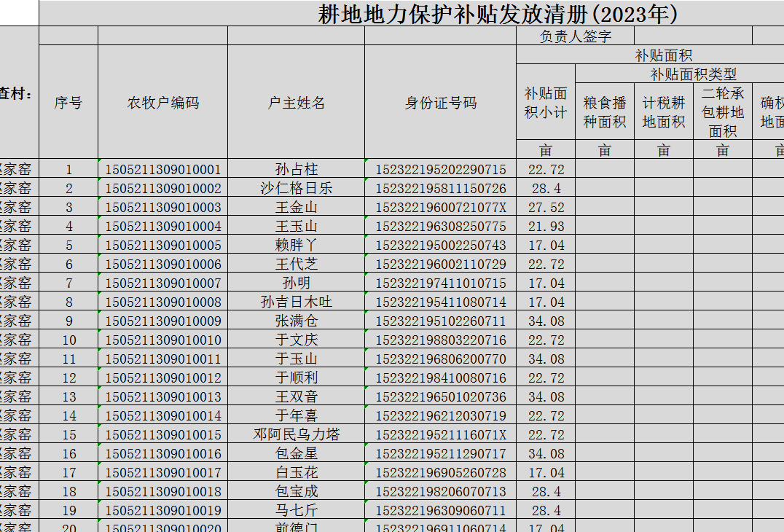Click the subsidy area 27.52 cell
Screen dimensions: 784x532
click(546, 207)
